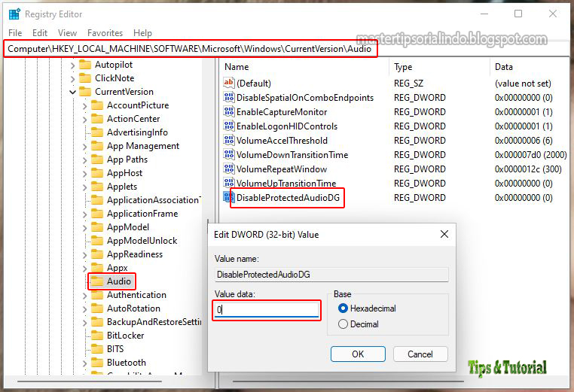This screenshot has width=574, height=392.
Task: Click the AppHost folder icon
Action: tap(97, 173)
